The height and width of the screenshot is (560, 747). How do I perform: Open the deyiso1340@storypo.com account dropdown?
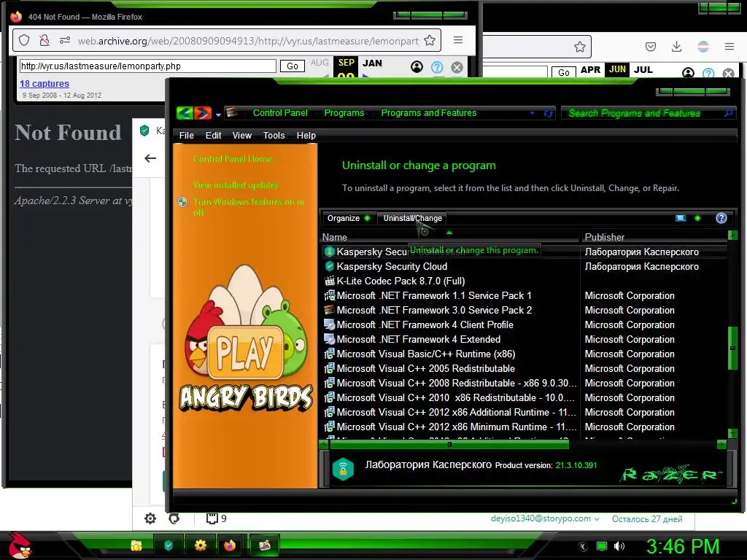[545, 518]
